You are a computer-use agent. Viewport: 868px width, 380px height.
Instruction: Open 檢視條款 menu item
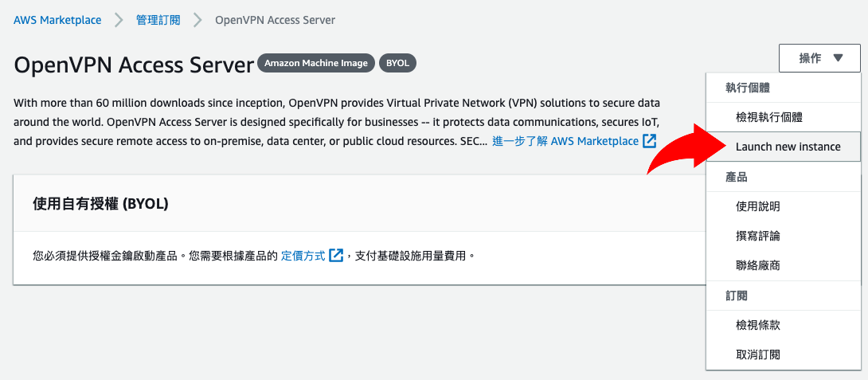(784, 325)
